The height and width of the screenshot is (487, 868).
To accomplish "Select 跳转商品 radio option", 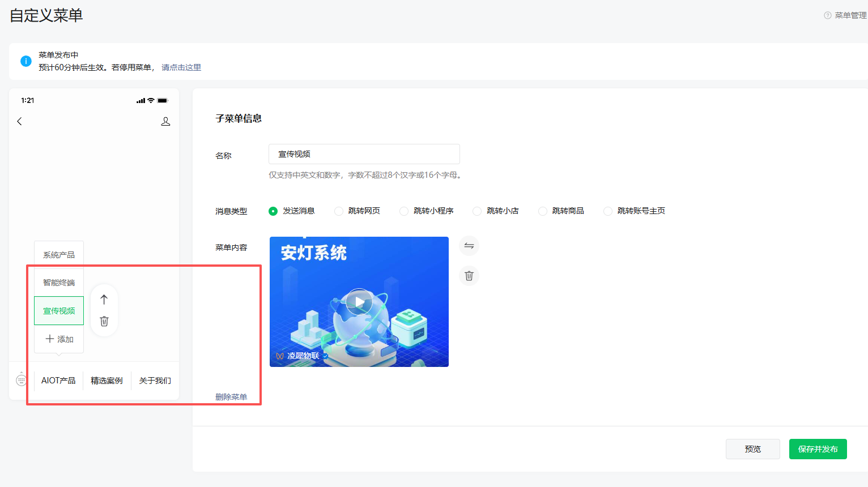I will pos(543,211).
